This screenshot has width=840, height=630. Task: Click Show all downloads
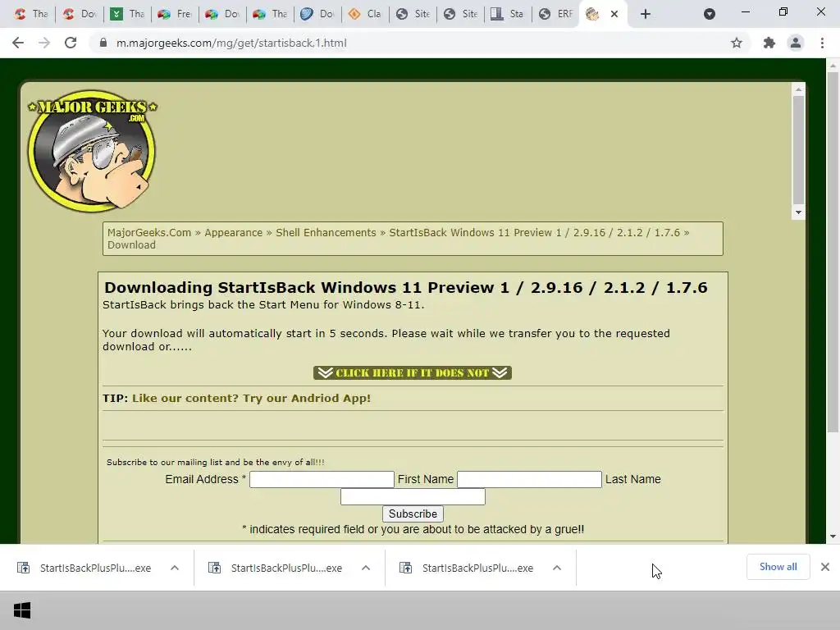tap(778, 567)
